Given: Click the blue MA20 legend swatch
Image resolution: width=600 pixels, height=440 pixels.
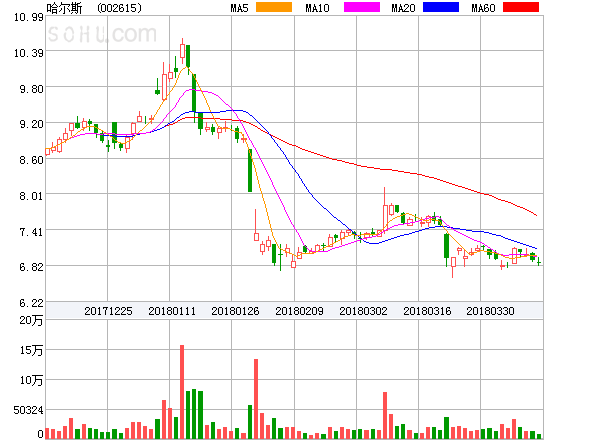Looking at the screenshot, I should 441,7.
